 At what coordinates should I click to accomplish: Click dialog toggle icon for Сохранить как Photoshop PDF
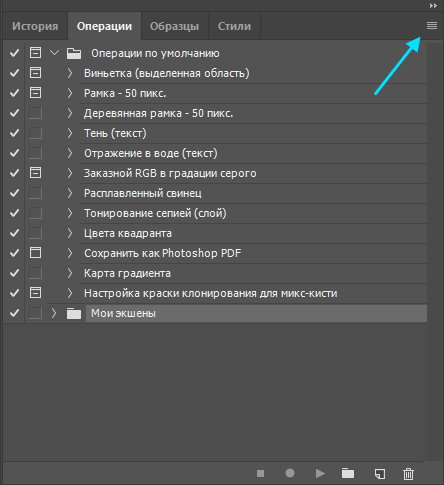click(x=35, y=253)
